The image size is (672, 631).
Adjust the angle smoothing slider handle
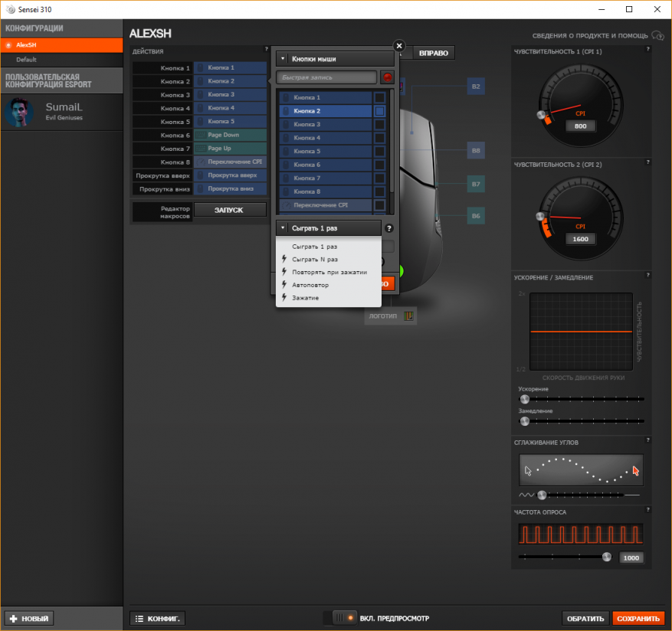point(542,495)
